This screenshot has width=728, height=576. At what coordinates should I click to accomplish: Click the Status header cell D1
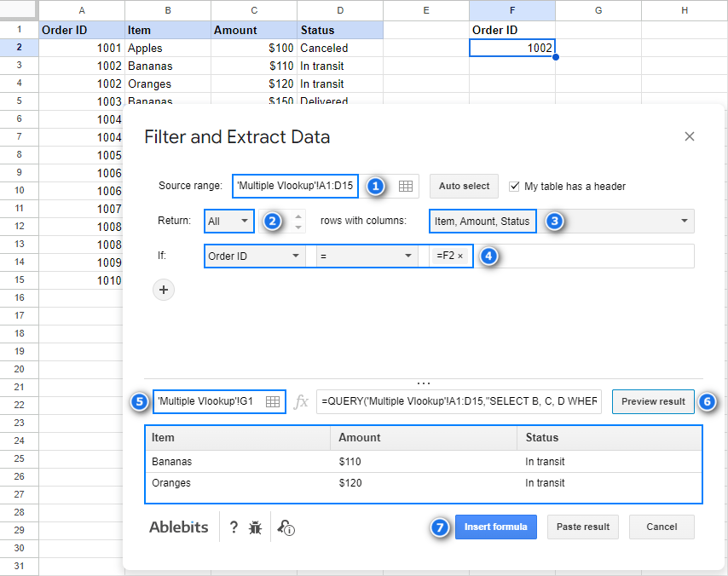[340, 30]
